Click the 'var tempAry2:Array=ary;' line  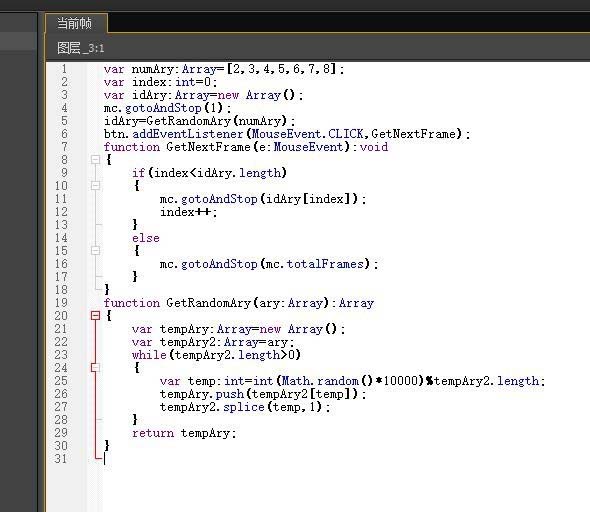point(213,342)
